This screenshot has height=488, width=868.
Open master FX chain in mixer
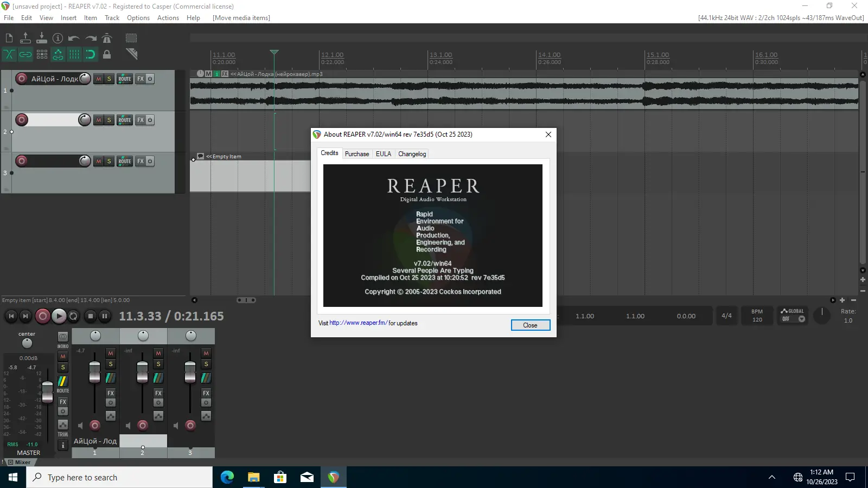pos(63,402)
